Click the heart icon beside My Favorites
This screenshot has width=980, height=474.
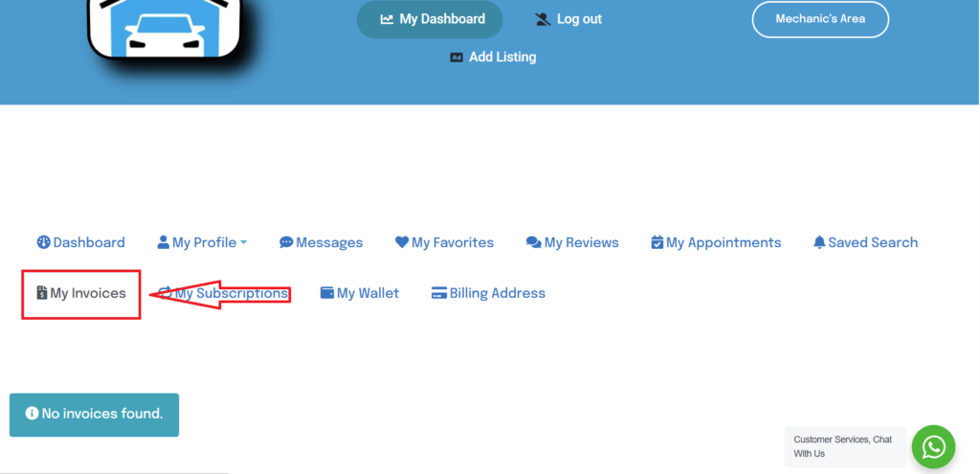pos(402,242)
